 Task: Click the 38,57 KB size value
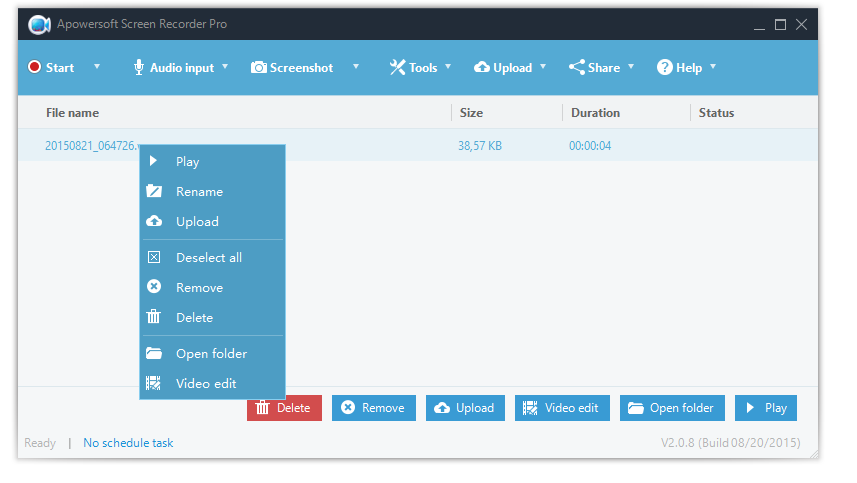[480, 146]
